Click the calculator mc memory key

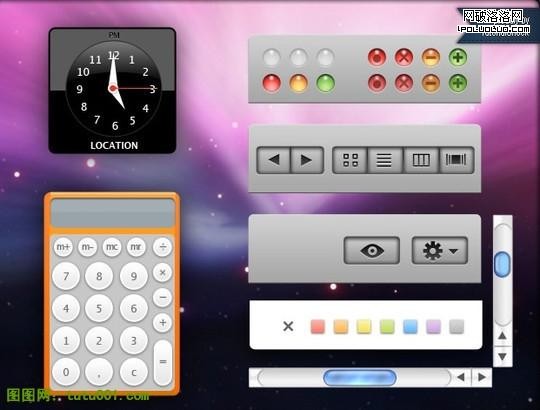pyautogui.click(x=112, y=247)
